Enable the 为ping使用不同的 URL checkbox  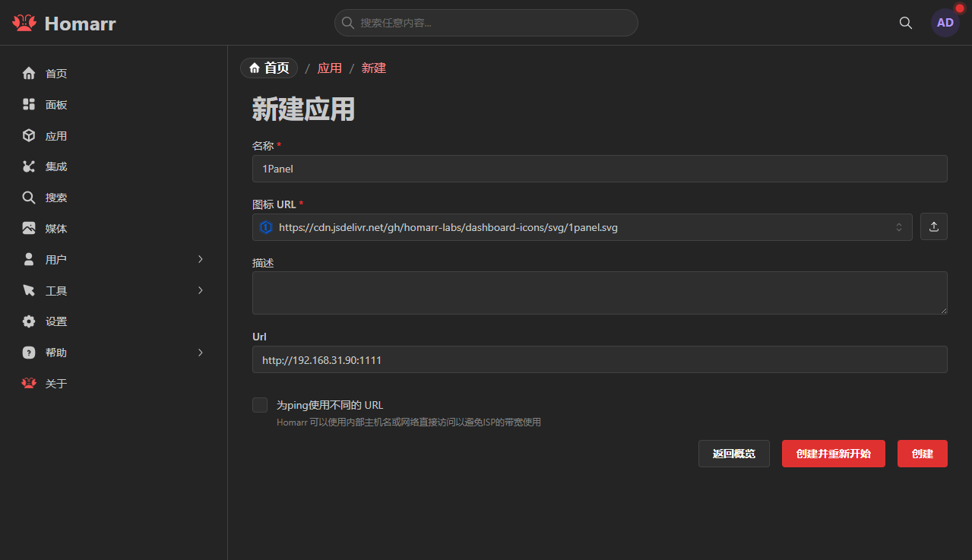pos(259,405)
